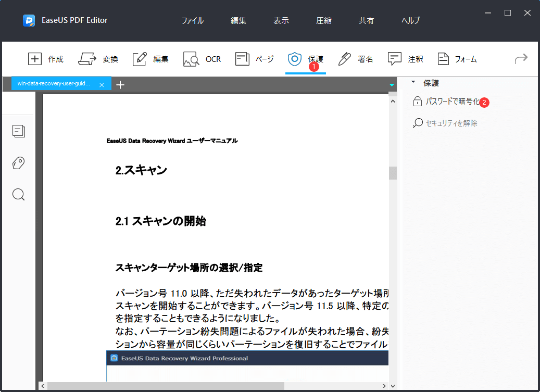Select the 変換 (Convert) tool
540x392 pixels.
pyautogui.click(x=98, y=59)
